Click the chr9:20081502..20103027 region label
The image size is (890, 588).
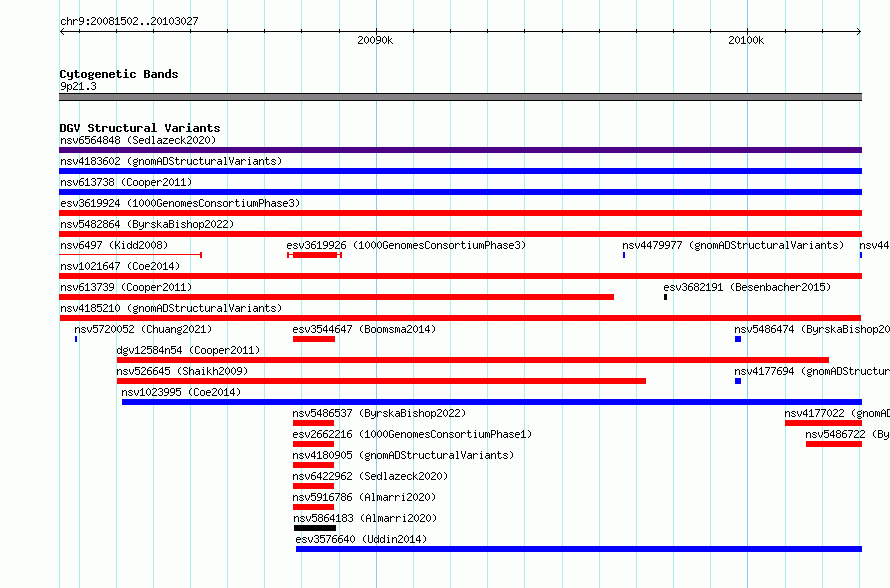point(129,22)
